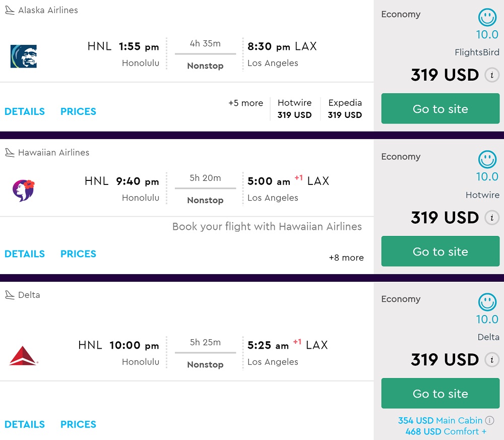Select the Expedia 319 USD offer
The height and width of the screenshot is (440, 504).
pyautogui.click(x=345, y=109)
